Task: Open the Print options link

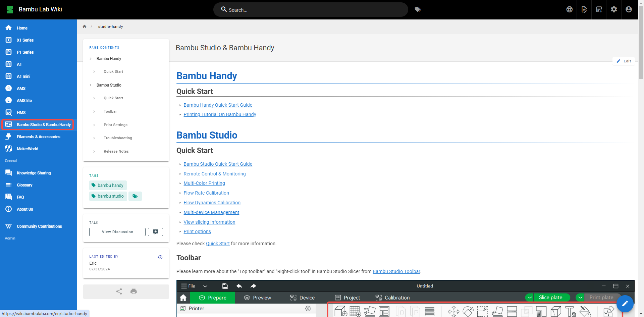Action: 197,231
